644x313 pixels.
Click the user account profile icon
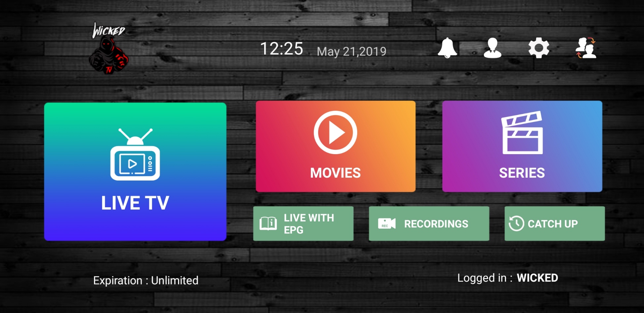click(x=493, y=48)
